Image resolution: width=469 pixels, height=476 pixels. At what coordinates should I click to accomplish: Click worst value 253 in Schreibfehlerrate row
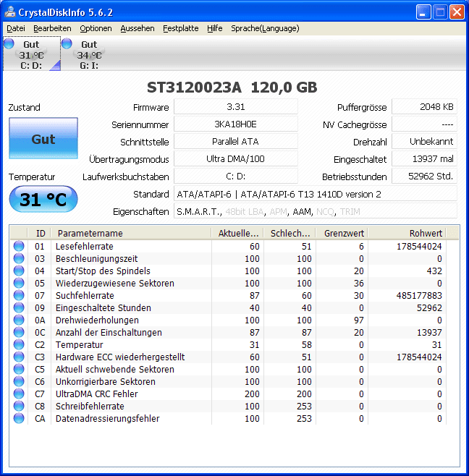304,406
